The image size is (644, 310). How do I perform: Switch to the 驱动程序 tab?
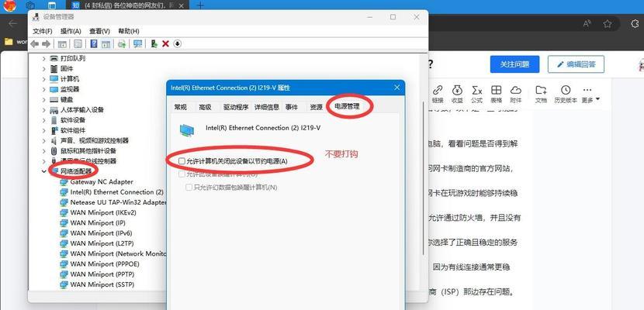point(236,107)
